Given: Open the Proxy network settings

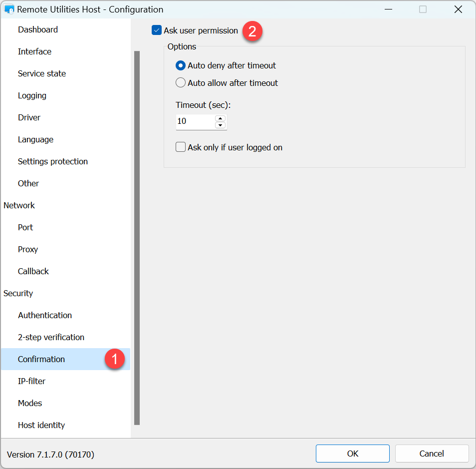Looking at the screenshot, I should [x=28, y=249].
